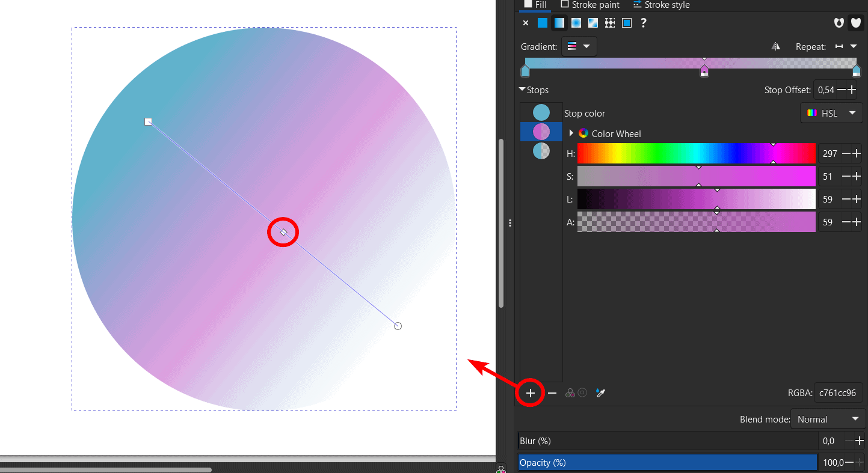Screen dimensions: 868x473
Task: Click the panel divider three-dot handle
Action: (x=510, y=223)
